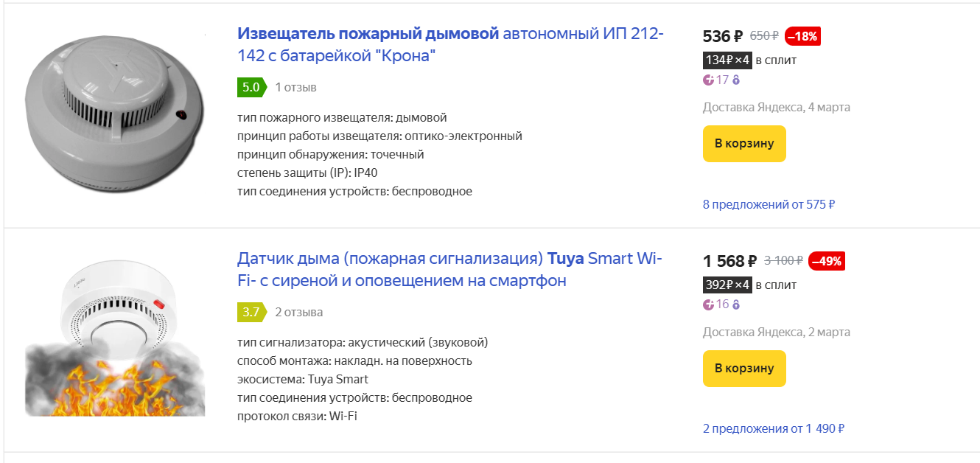The width and height of the screenshot is (980, 463).
Task: Open the "1 отзыв" review link
Action: [x=295, y=88]
